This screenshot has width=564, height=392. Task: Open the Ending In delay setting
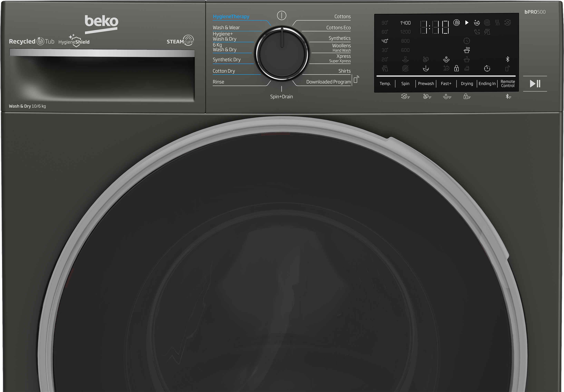pyautogui.click(x=487, y=84)
